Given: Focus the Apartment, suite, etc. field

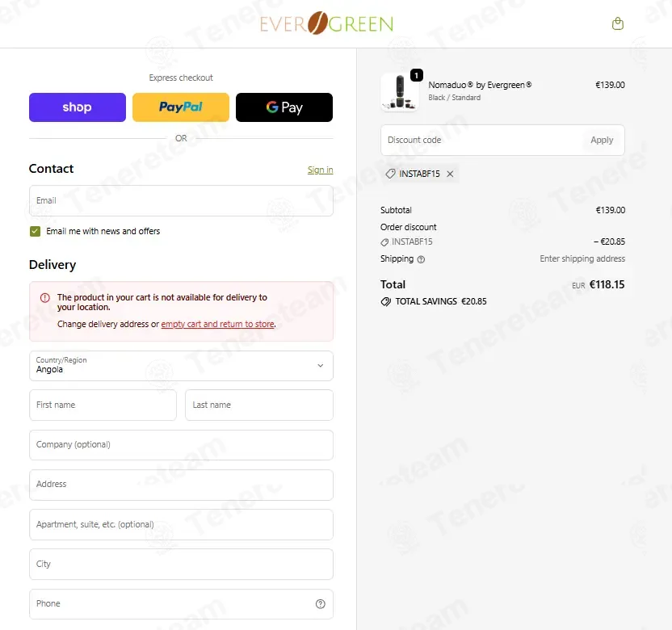Looking at the screenshot, I should pos(181,524).
